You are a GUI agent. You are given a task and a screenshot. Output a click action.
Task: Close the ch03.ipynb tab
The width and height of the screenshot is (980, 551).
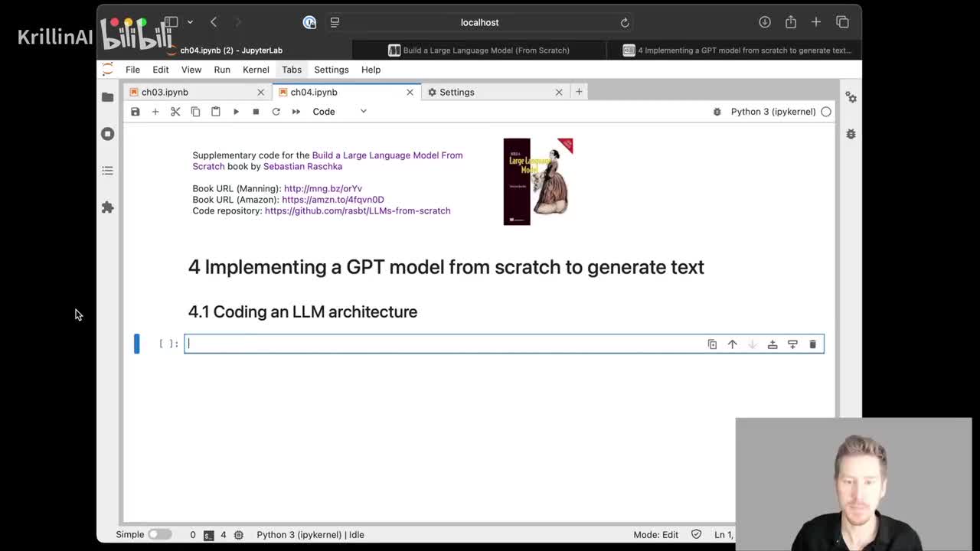(x=260, y=92)
